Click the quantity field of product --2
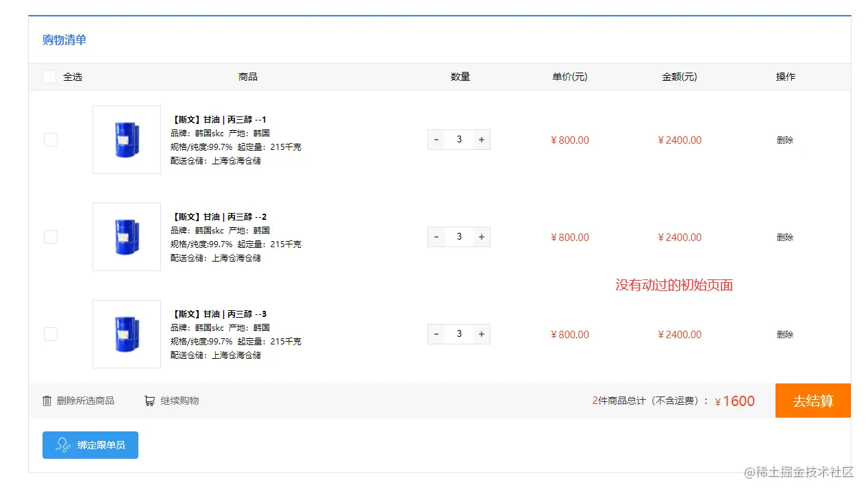The height and width of the screenshot is (493, 868). 459,237
